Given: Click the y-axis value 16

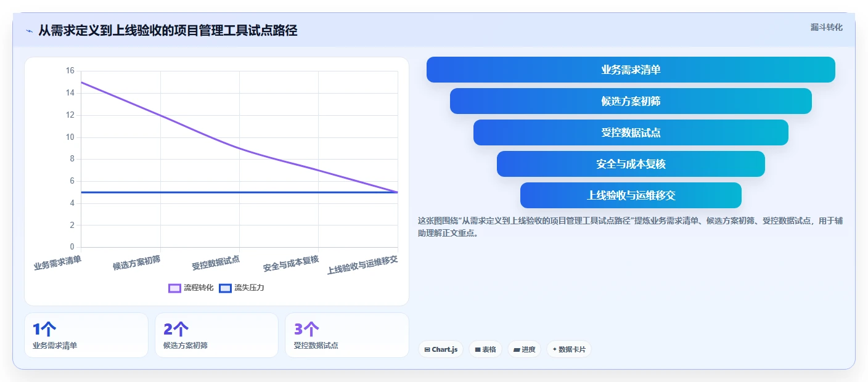Looking at the screenshot, I should (70, 71).
